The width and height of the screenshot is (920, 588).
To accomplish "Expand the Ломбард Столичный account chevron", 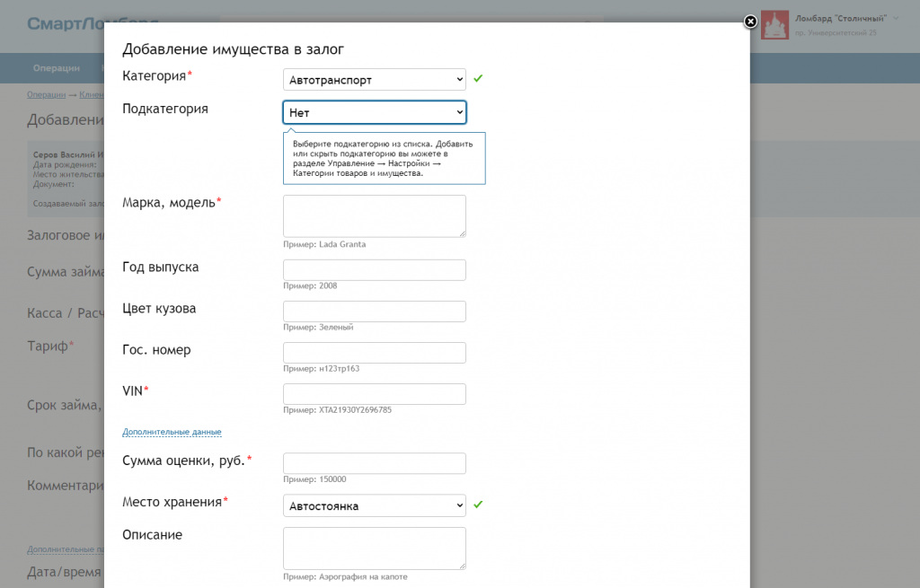I will 896,18.
